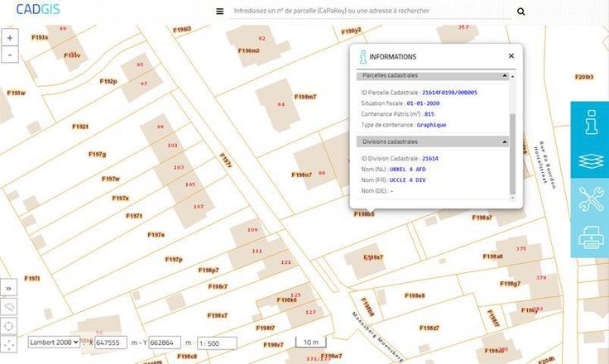Close the Informations popup
609x364 pixels.
point(511,56)
